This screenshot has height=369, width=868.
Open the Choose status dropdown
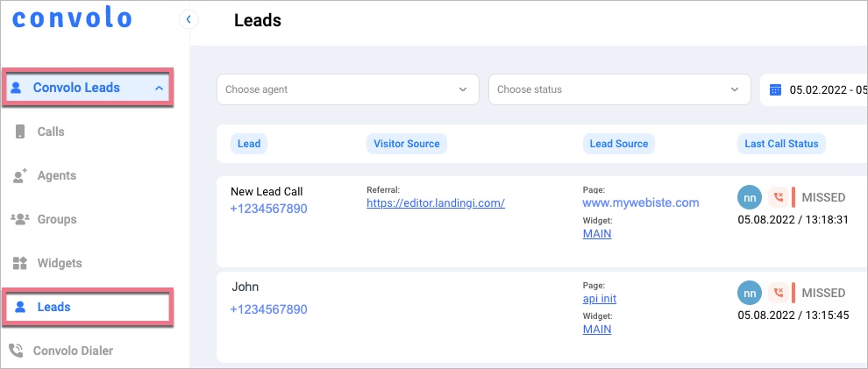[619, 89]
